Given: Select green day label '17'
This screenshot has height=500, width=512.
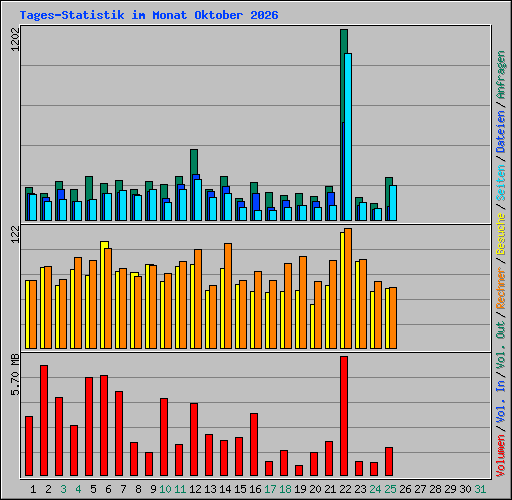Looking at the screenshot, I should point(270,489).
